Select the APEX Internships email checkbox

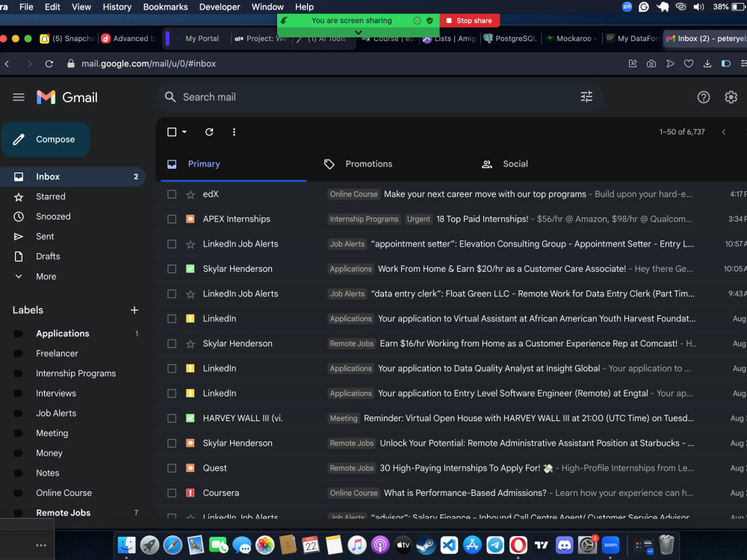[x=172, y=219]
